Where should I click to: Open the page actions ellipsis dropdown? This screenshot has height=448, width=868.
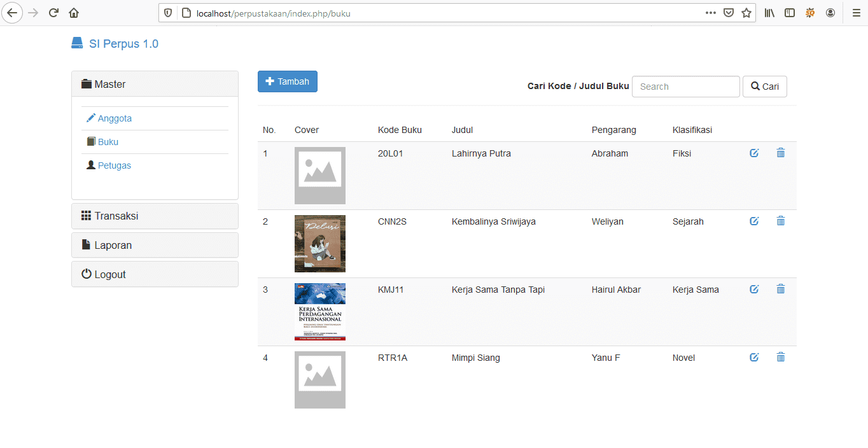[x=710, y=12]
